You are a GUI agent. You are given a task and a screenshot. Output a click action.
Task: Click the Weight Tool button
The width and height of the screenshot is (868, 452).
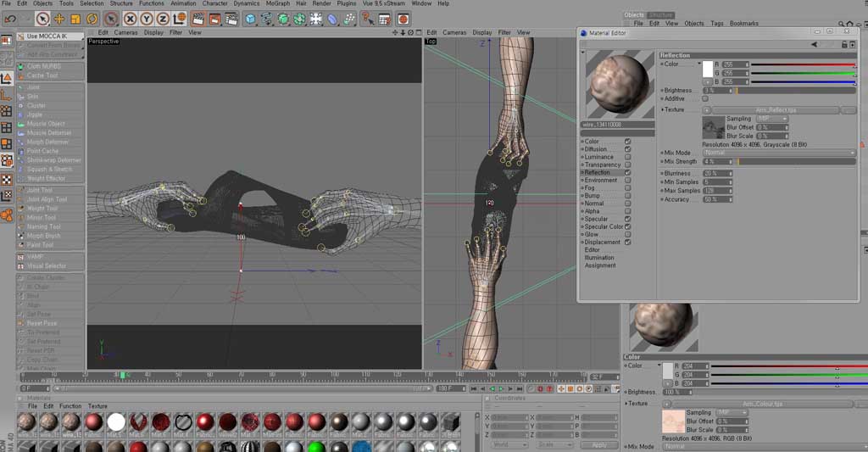pyautogui.click(x=42, y=209)
